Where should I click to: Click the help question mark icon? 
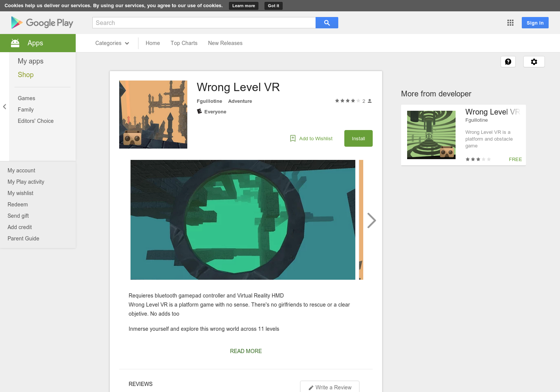(x=508, y=61)
